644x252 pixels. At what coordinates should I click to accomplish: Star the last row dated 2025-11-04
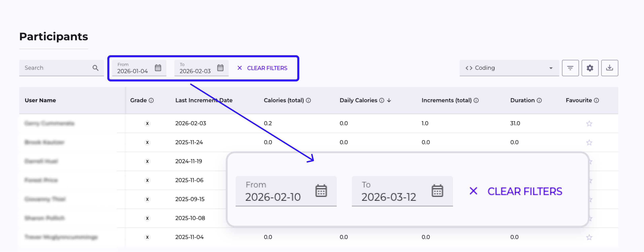(x=589, y=237)
